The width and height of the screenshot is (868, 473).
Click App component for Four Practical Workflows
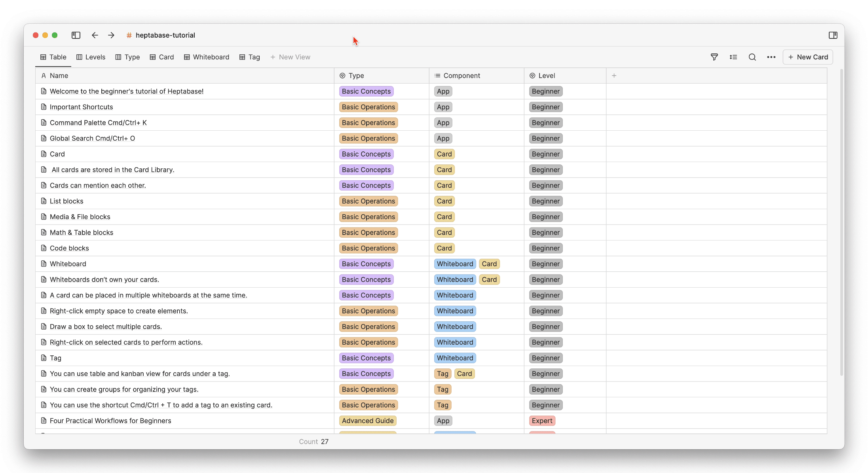click(443, 421)
